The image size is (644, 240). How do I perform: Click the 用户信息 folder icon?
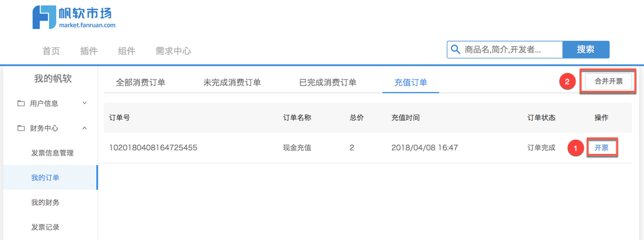click(x=21, y=103)
